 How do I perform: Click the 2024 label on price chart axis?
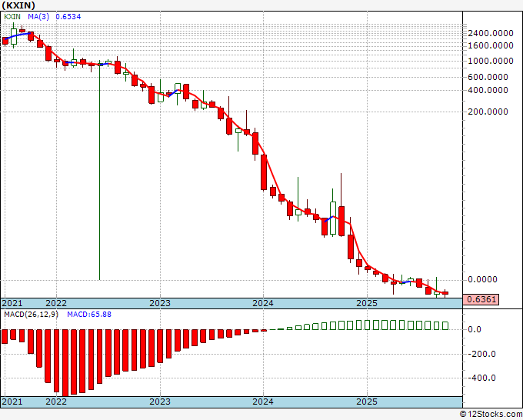263,303
